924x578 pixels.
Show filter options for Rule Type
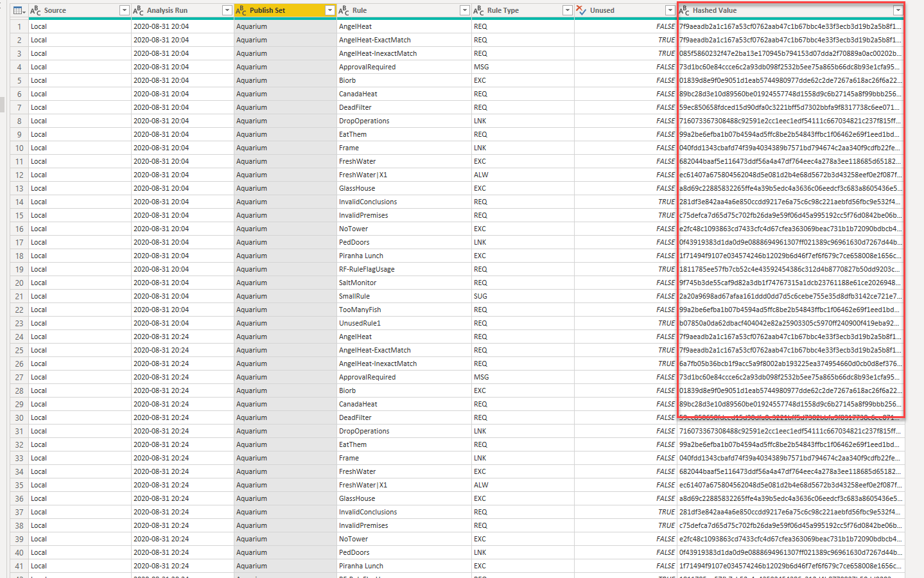click(x=567, y=10)
